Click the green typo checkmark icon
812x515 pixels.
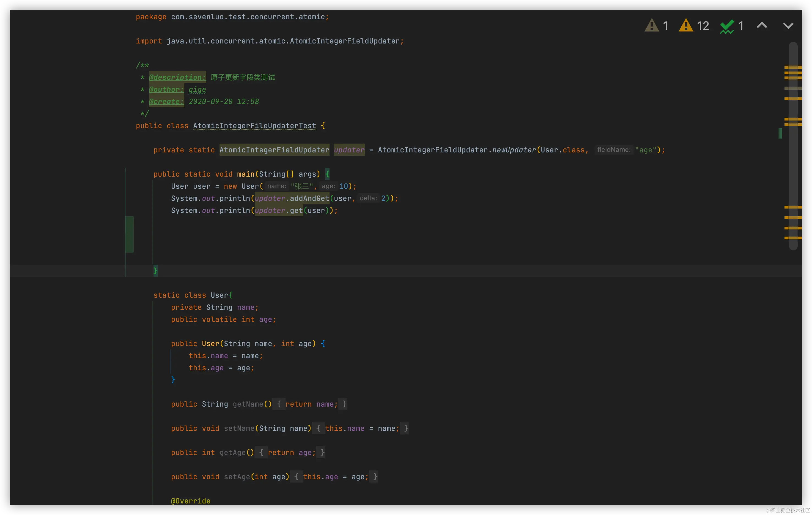coord(727,26)
